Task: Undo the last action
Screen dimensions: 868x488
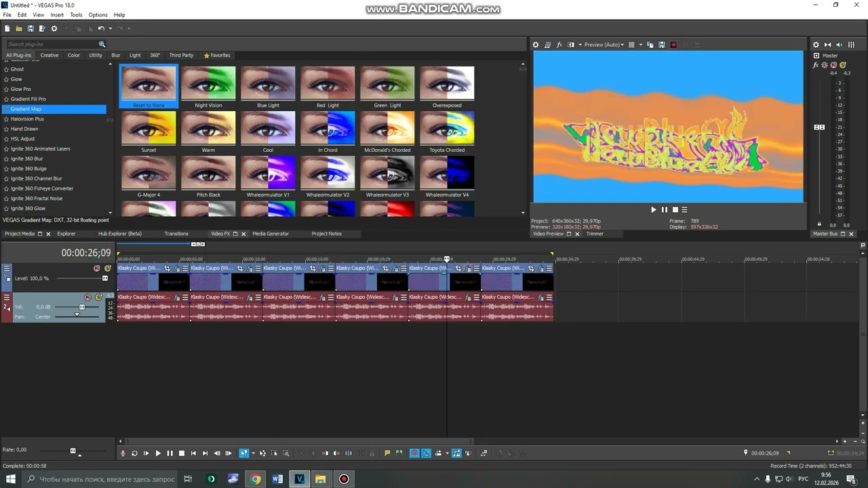Action: click(x=100, y=28)
